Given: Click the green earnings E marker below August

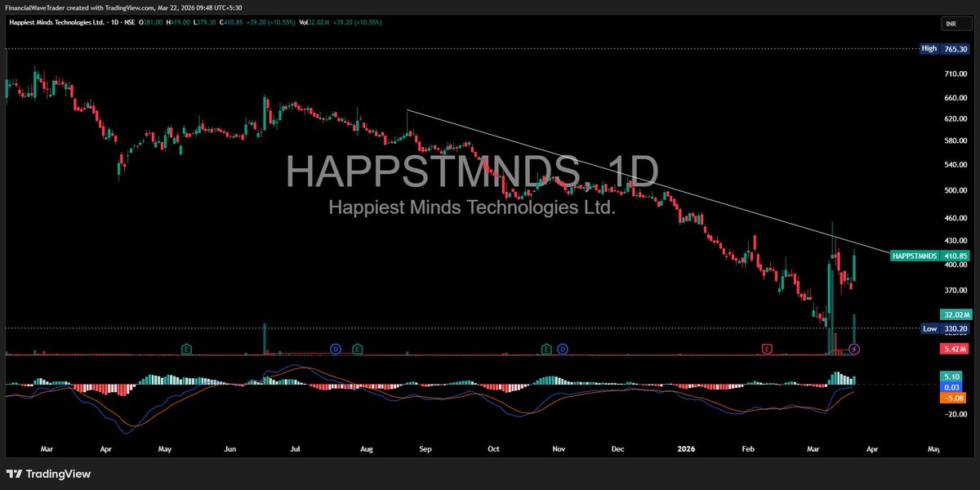Looking at the screenshot, I should (357, 349).
